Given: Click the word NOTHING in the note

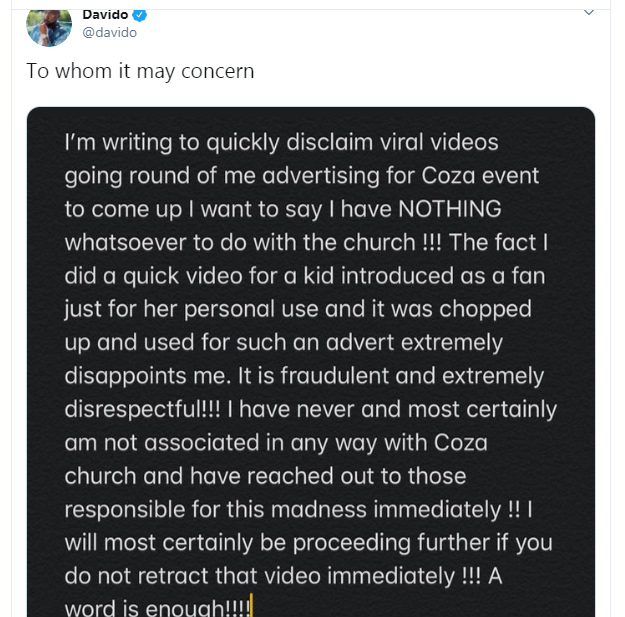Looking at the screenshot, I should 450,209.
